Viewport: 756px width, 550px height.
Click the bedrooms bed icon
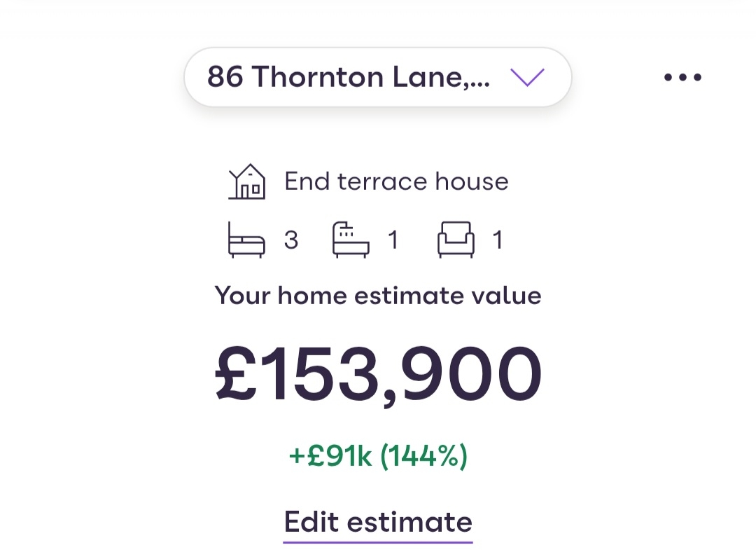[x=246, y=240]
